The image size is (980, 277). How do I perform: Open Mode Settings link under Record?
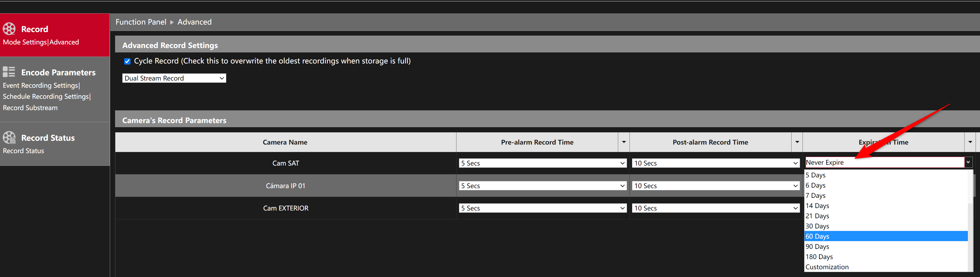[25, 42]
